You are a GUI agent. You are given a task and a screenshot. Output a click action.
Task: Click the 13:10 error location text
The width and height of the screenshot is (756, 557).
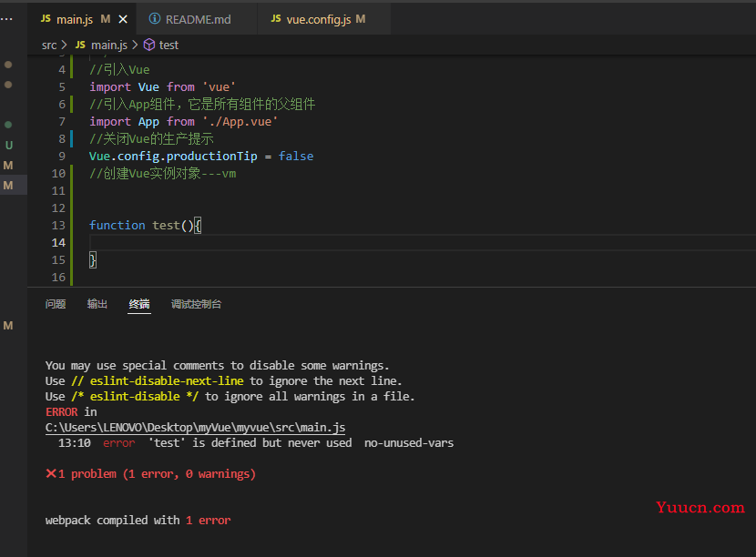tap(75, 443)
